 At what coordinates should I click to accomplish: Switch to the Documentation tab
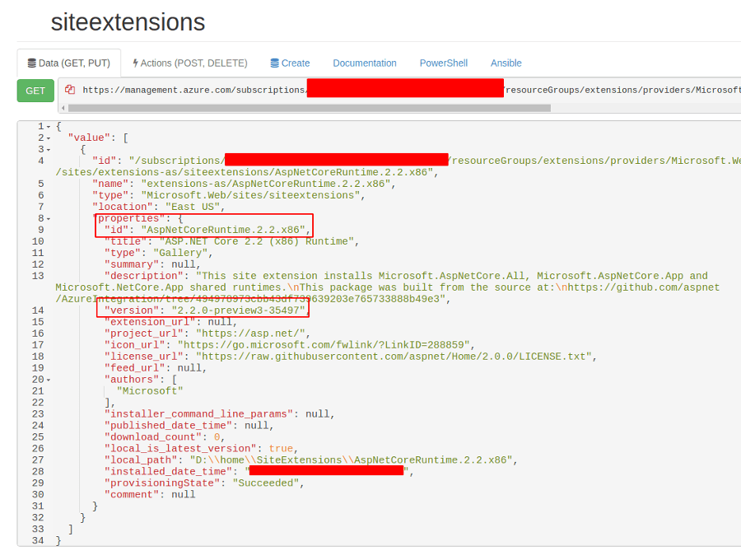pos(364,63)
